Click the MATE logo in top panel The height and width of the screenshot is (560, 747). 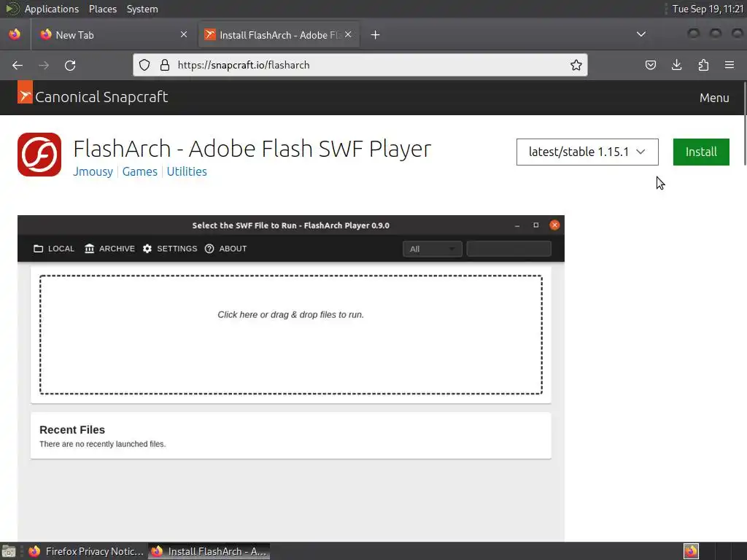point(12,9)
